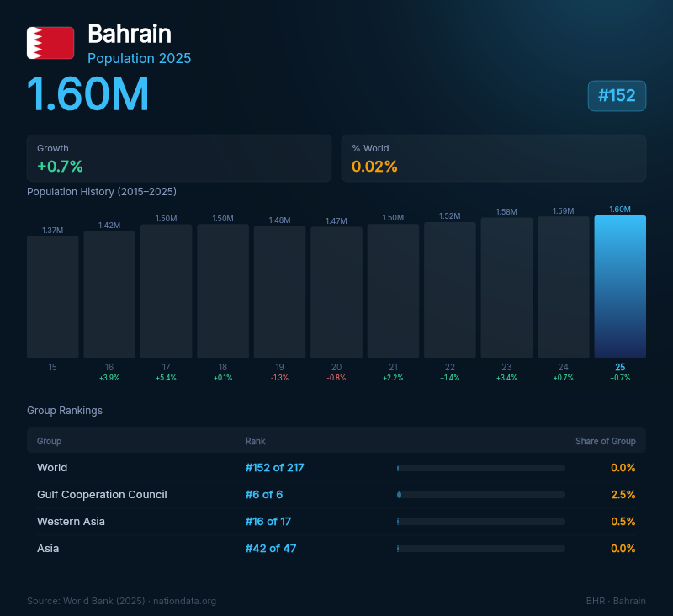Click the -0.8% change under year 20
This screenshot has width=673, height=616.
336,378
